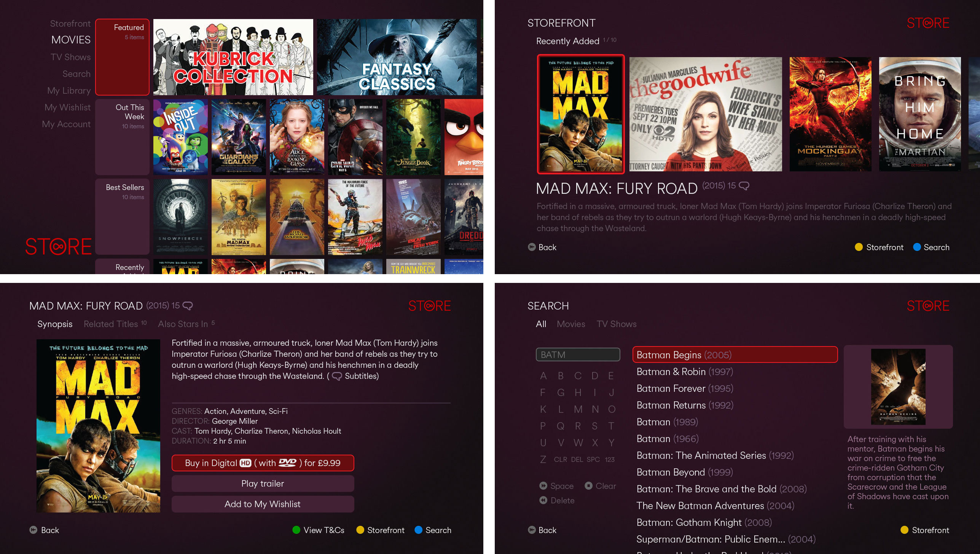Click Add to My Wishlist button
980x554 pixels.
[x=263, y=504]
